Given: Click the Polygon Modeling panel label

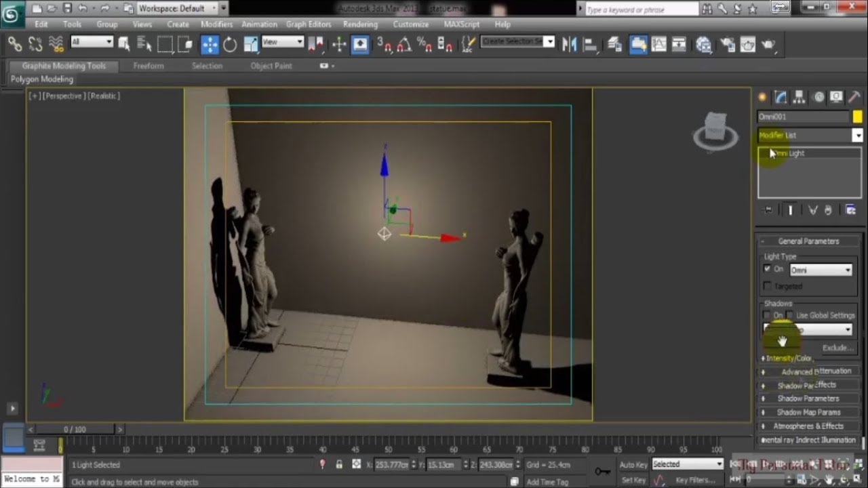Looking at the screenshot, I should [42, 79].
